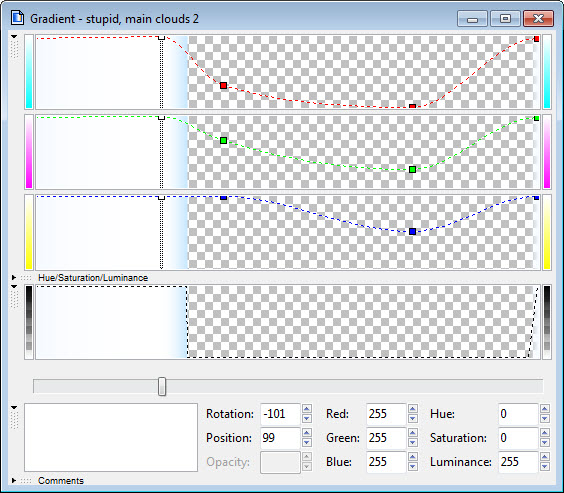This screenshot has height=493, width=564.
Task: Expand the Hue/Saturation/Luminance section
Action: pos(14,278)
